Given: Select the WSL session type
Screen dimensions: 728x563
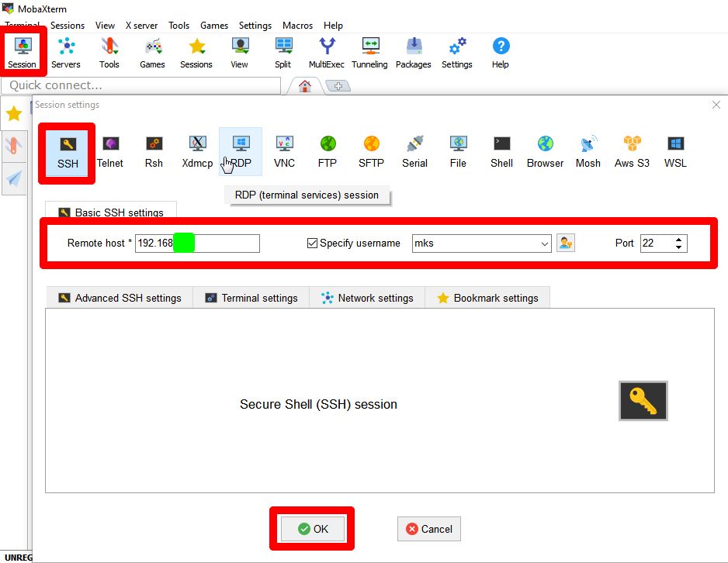Looking at the screenshot, I should 675,152.
